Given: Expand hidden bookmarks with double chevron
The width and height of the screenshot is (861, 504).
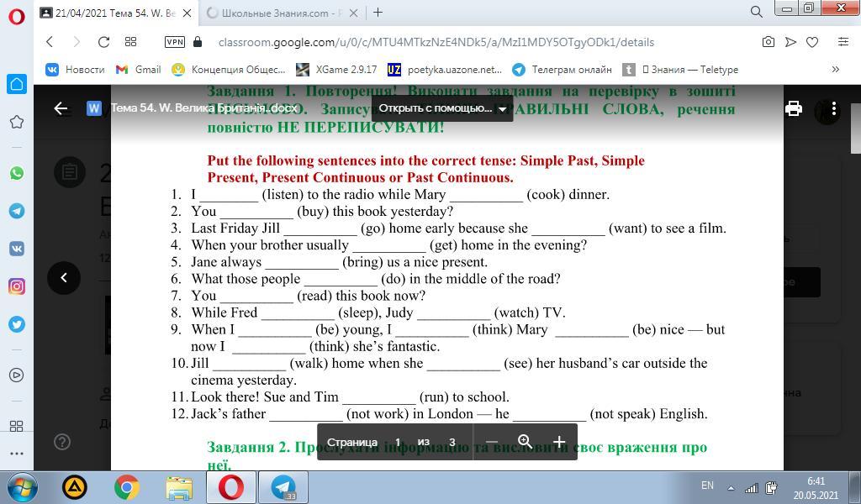Looking at the screenshot, I should coord(835,70).
